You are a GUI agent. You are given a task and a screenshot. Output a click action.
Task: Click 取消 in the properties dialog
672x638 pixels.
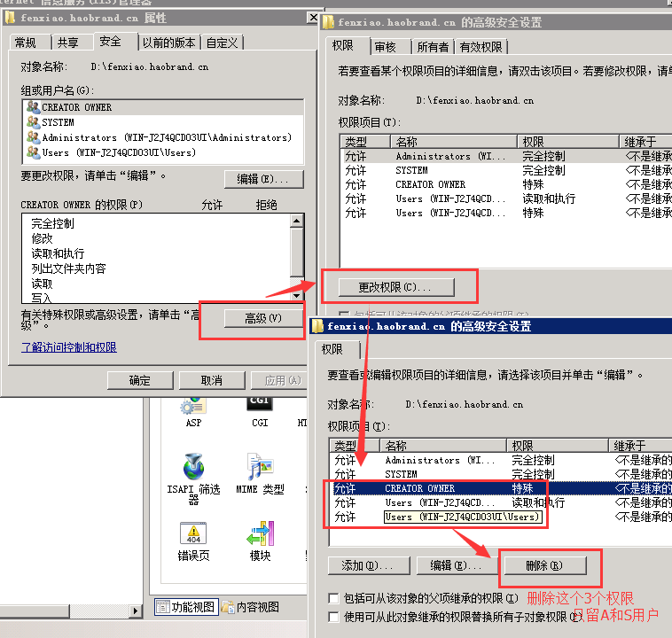[x=212, y=380]
